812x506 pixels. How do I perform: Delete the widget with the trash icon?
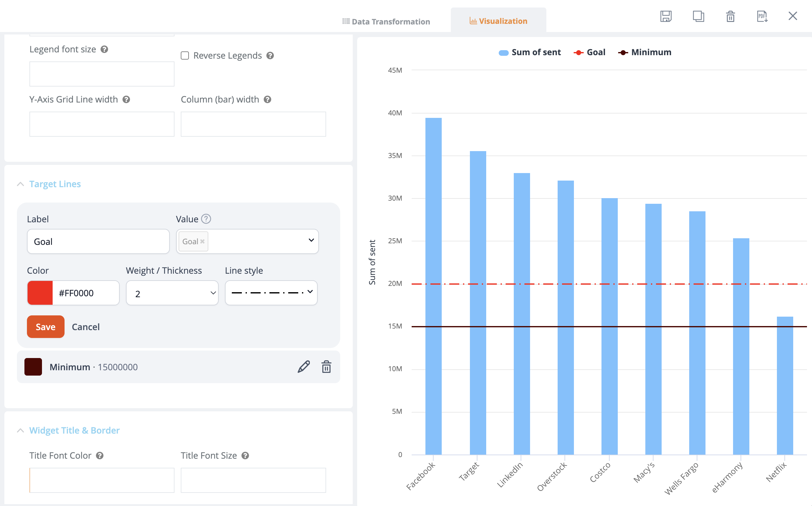pos(731,16)
